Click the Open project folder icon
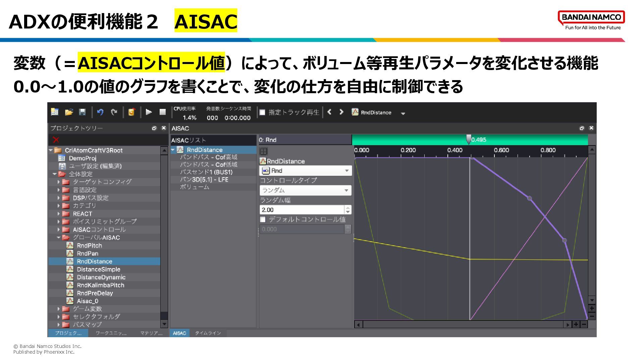 click(x=69, y=112)
